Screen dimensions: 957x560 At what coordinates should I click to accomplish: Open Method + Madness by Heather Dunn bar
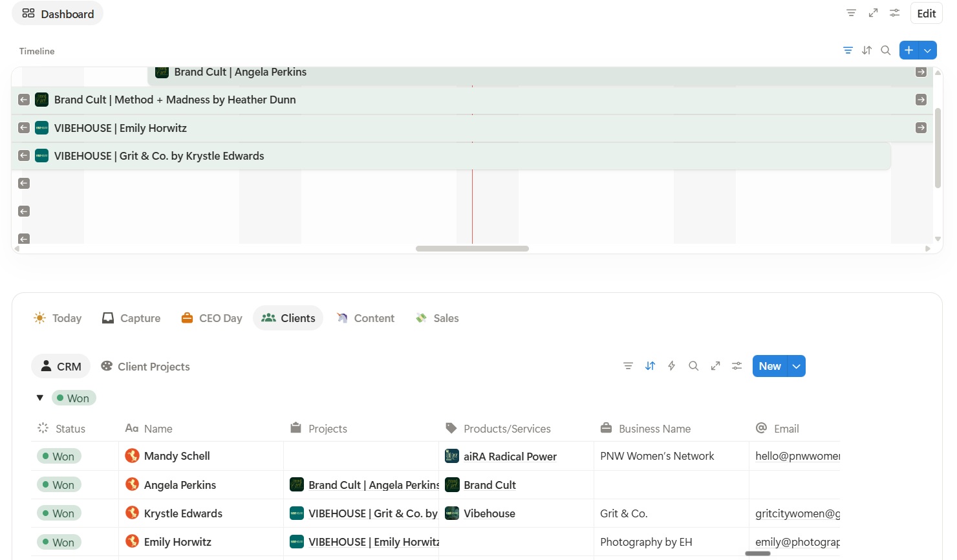[x=472, y=100]
